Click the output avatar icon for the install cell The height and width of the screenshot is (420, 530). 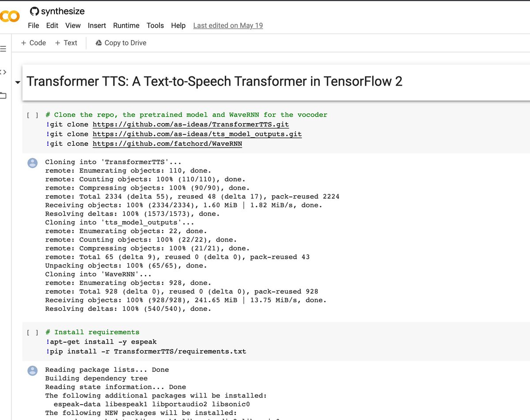click(33, 371)
